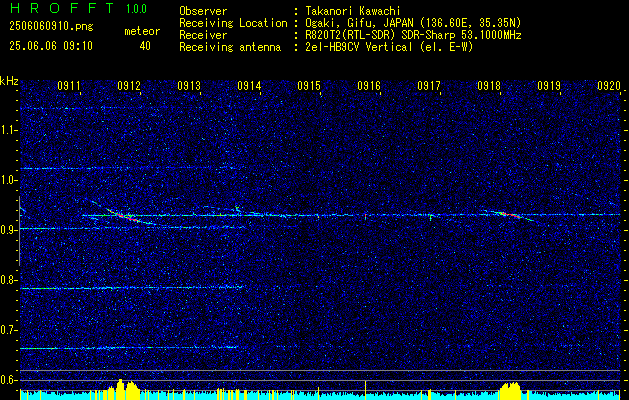Click the HROFFT title text
This screenshot has width=629, height=400.
coord(62,8)
